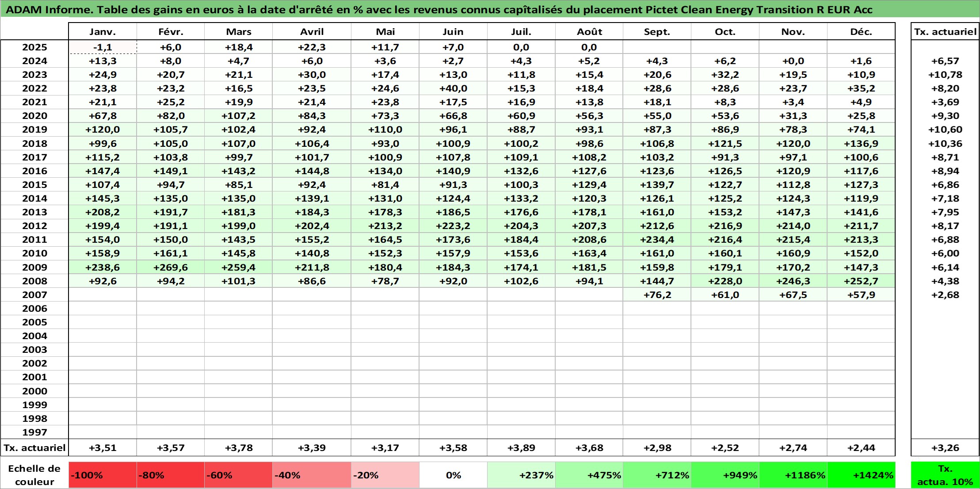The image size is (980, 489).
Task: Select the 'Sept.' column header
Action: coord(657,31)
